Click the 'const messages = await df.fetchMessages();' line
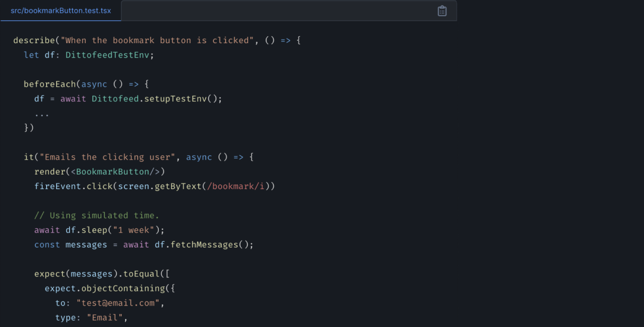The width and height of the screenshot is (644, 327). pyautogui.click(x=144, y=245)
